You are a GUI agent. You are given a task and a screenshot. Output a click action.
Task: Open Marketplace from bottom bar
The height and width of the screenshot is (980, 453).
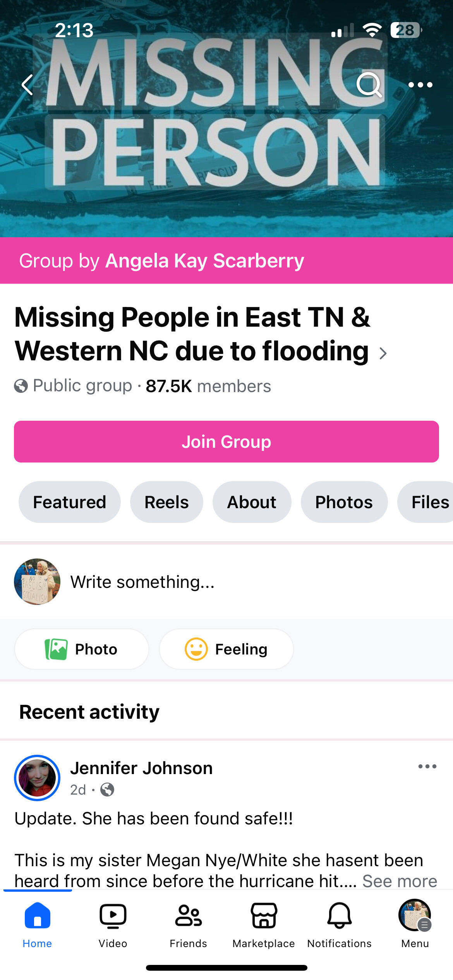pyautogui.click(x=264, y=923)
